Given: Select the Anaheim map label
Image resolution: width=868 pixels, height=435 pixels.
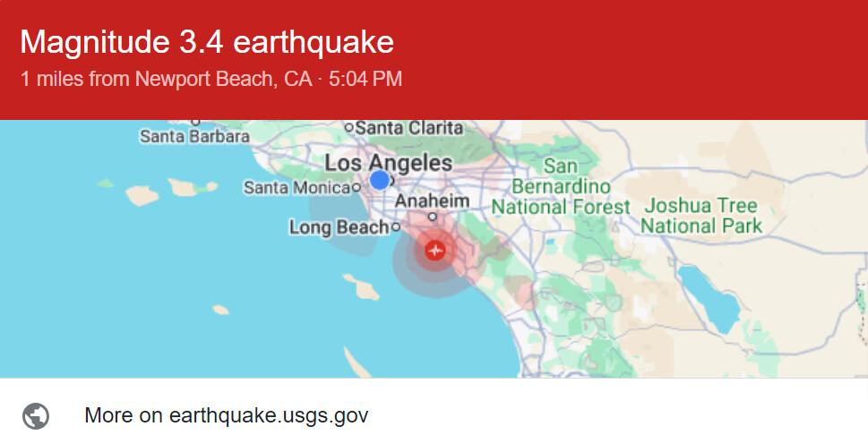Looking at the screenshot, I should [432, 201].
